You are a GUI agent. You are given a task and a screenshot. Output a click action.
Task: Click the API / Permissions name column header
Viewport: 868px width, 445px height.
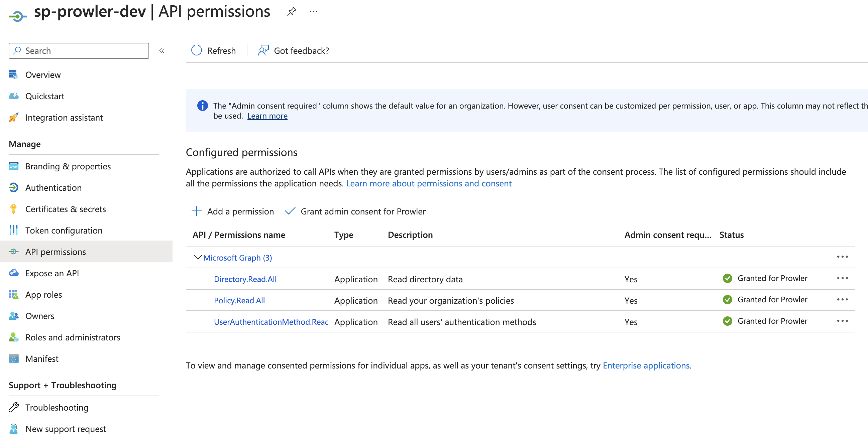tap(238, 235)
